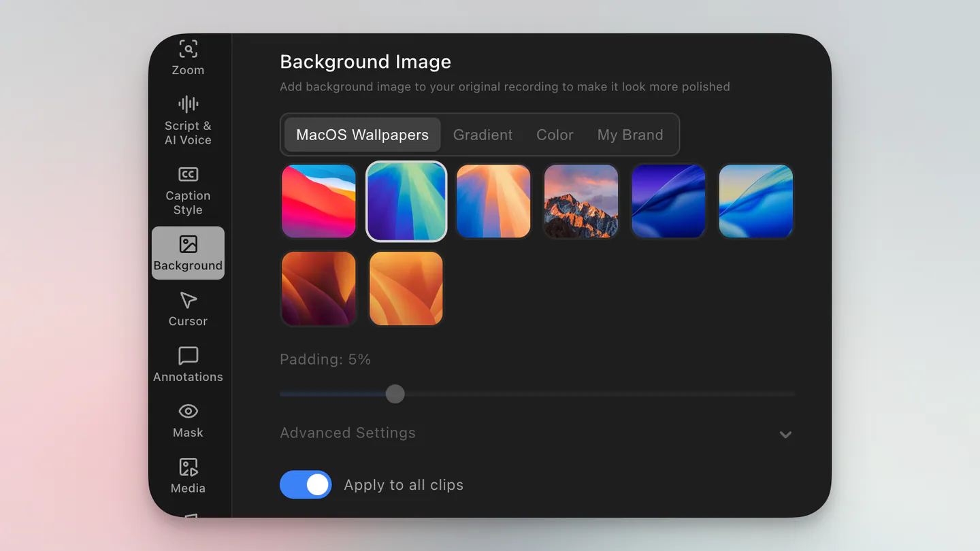Open Caption Style settings
The image size is (980, 551).
coord(188,191)
